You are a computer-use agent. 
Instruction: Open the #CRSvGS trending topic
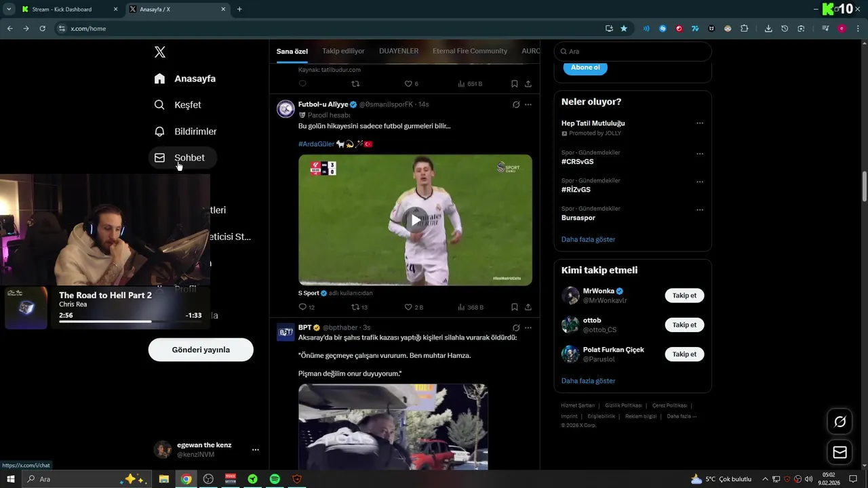(577, 162)
